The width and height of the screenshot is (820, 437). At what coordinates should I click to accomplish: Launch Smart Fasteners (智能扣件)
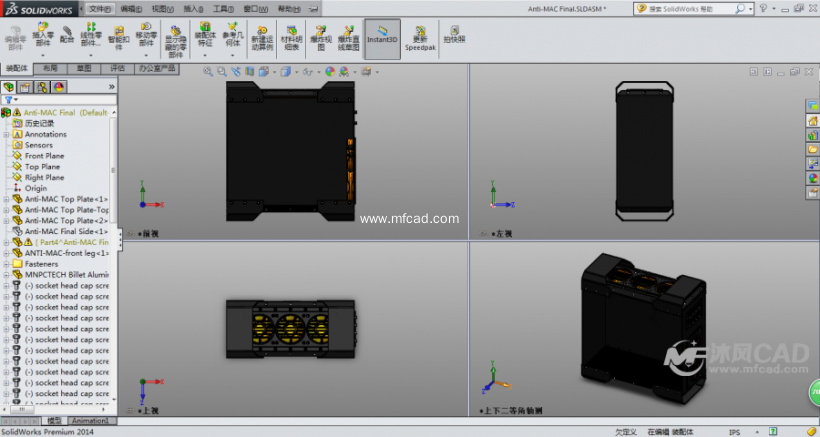tap(118, 38)
